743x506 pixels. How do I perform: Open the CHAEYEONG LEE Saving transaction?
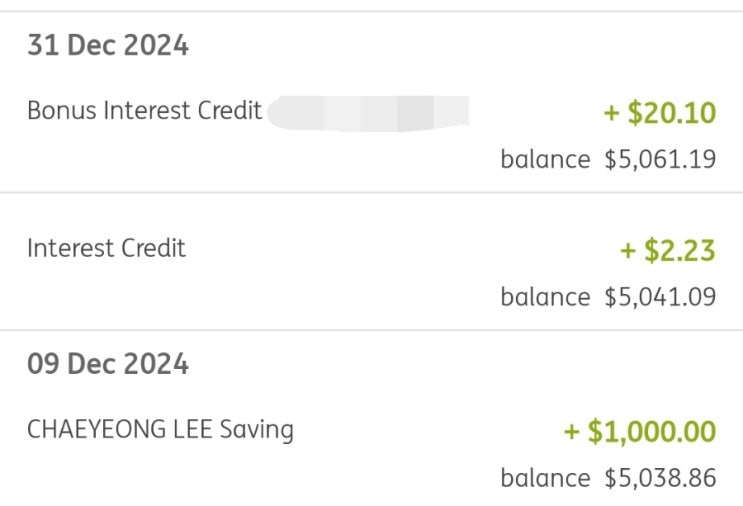click(160, 430)
